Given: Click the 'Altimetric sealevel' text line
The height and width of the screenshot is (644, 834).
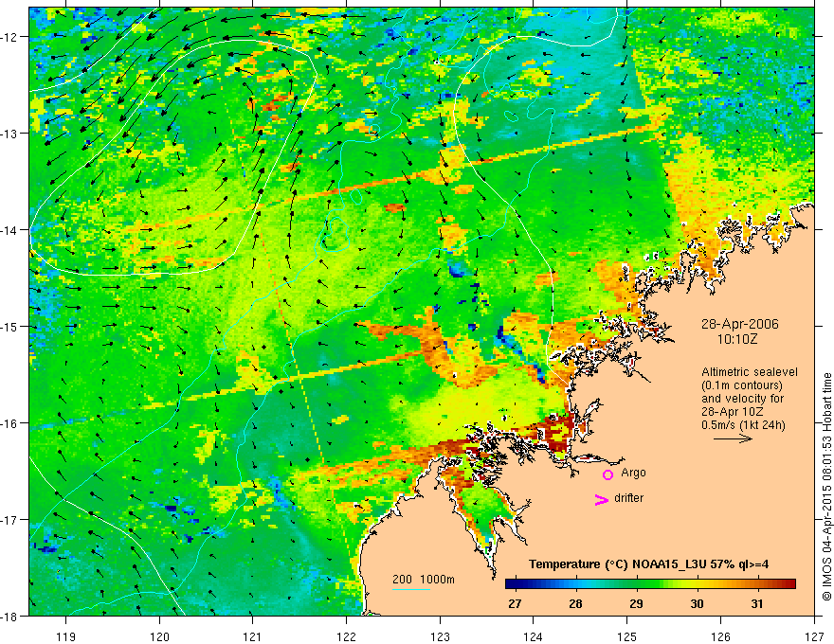Looking at the screenshot, I should (x=750, y=372).
